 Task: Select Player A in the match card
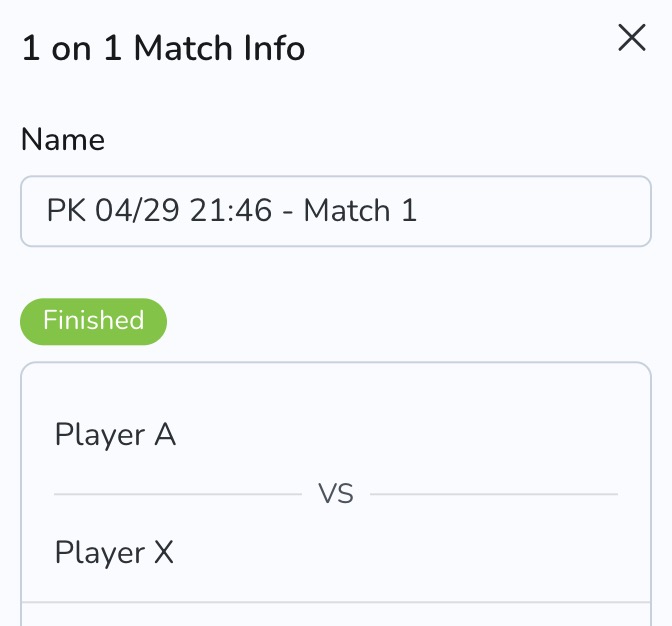point(115,435)
